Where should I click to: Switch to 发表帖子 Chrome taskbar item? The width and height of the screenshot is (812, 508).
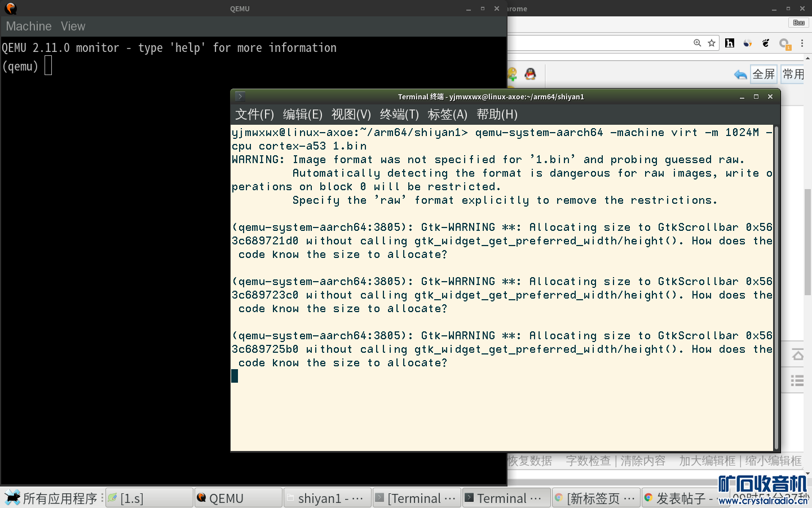679,498
